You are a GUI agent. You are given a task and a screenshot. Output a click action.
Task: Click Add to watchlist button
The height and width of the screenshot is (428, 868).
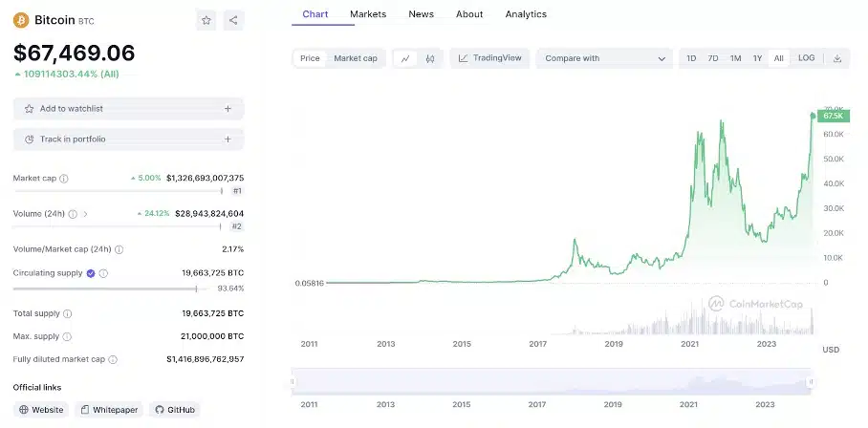pos(128,109)
